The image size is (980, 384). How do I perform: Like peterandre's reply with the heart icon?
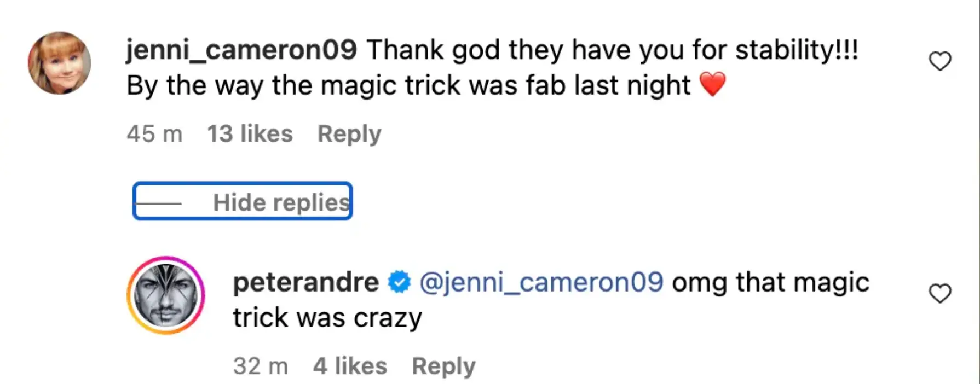pos(940,294)
